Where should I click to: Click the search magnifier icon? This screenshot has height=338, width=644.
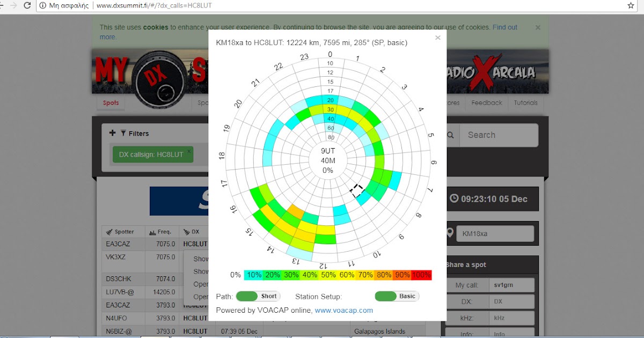pos(450,135)
